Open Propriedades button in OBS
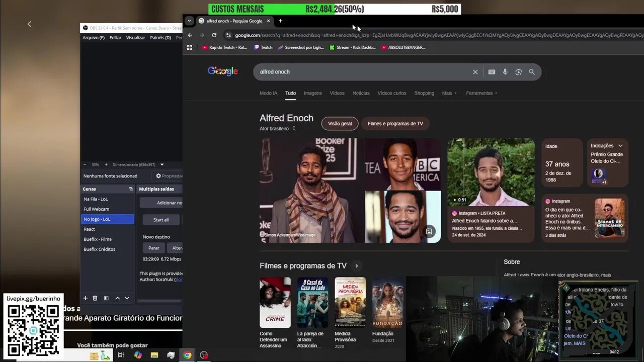The image size is (644, 362). [169, 176]
